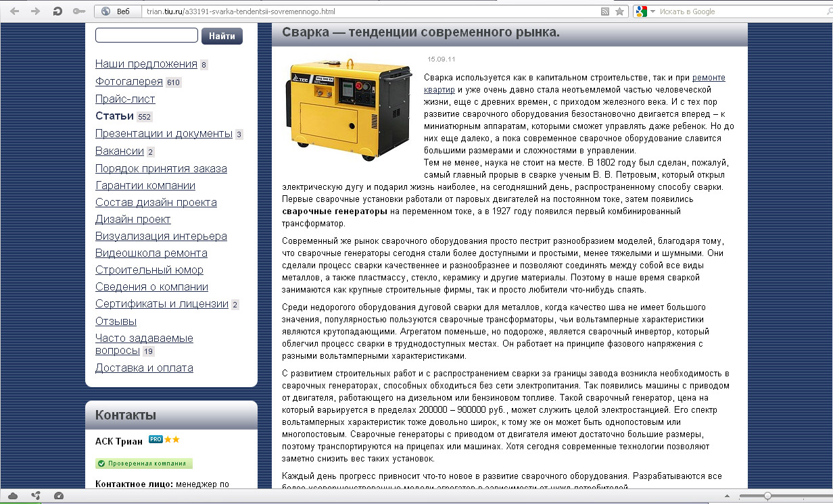Open Гарантии компании link

tap(145, 185)
